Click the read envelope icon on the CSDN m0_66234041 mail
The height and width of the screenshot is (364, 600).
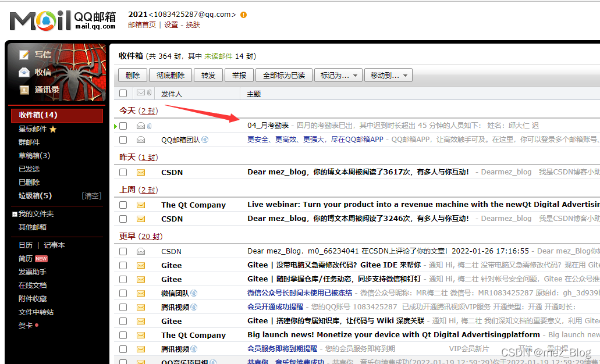tap(141, 251)
